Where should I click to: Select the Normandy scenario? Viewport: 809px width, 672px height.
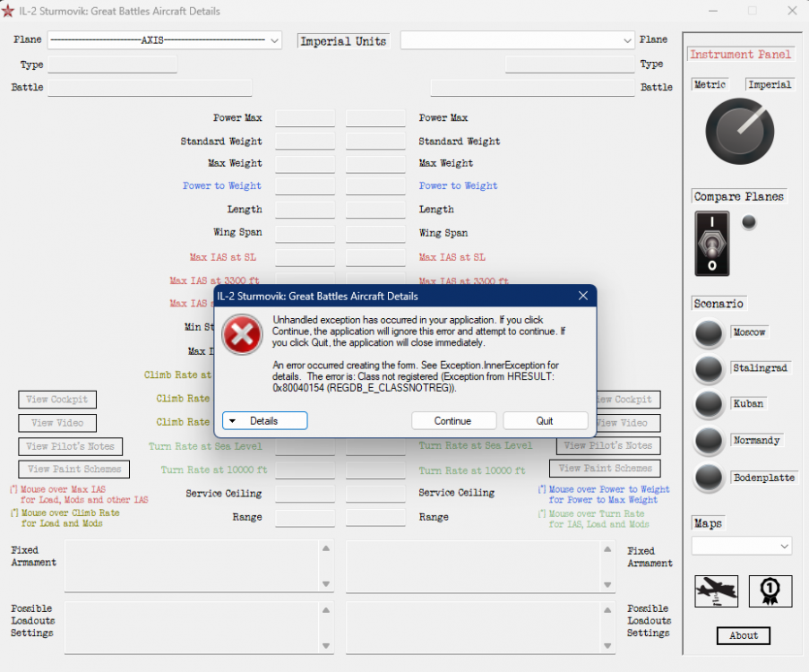tap(709, 442)
